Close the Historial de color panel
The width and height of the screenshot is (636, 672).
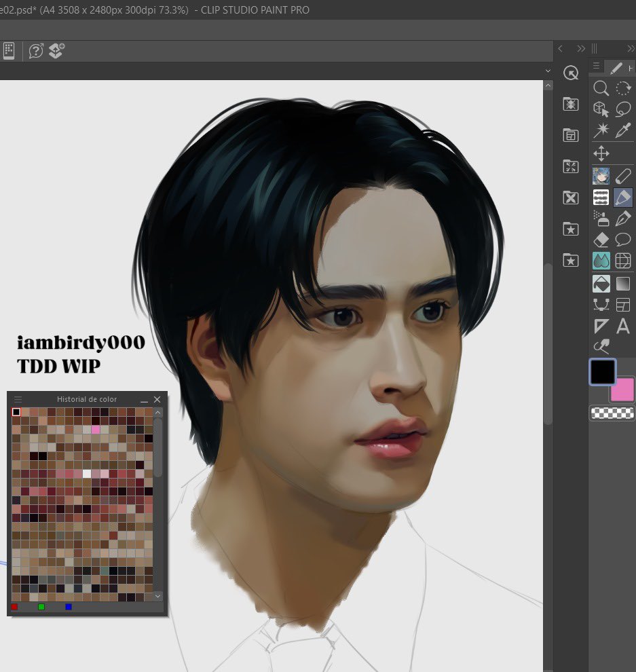pos(157,399)
